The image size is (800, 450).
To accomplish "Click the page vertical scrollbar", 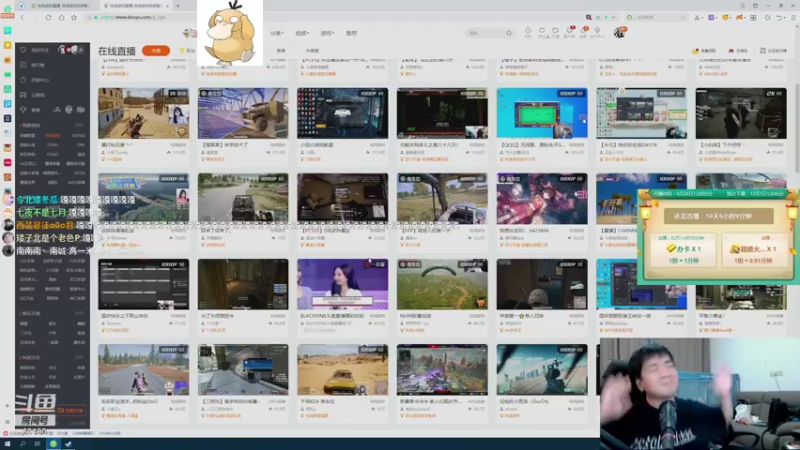I will click(796, 128).
